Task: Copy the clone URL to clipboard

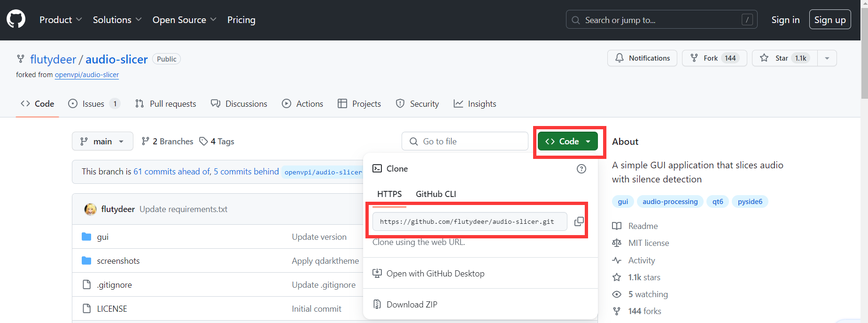Action: [579, 221]
